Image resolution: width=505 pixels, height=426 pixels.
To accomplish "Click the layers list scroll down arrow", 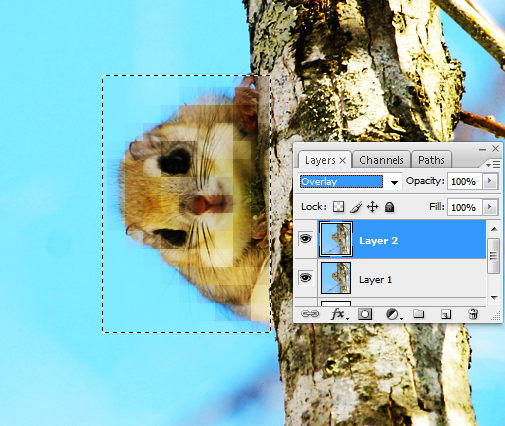I will point(494,297).
